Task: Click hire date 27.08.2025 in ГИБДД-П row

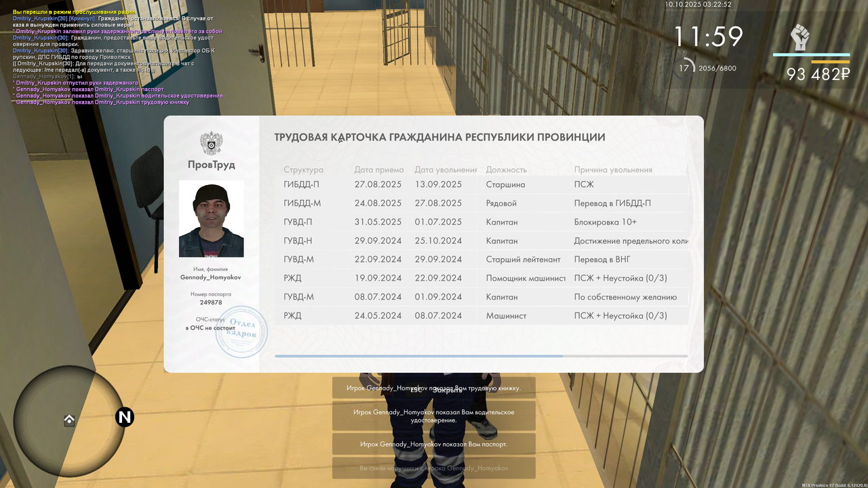Action: (378, 184)
